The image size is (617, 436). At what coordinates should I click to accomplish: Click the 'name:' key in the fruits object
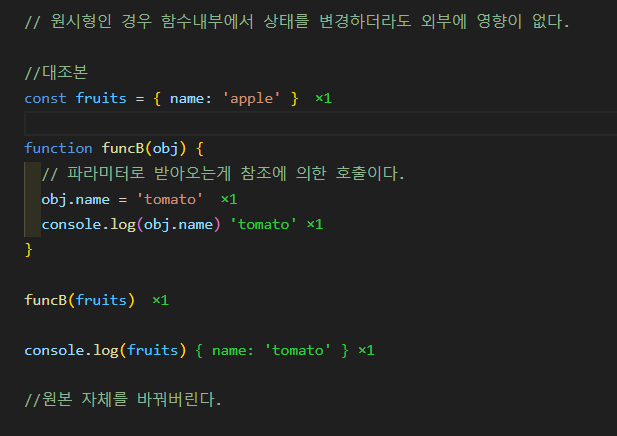coord(191,98)
